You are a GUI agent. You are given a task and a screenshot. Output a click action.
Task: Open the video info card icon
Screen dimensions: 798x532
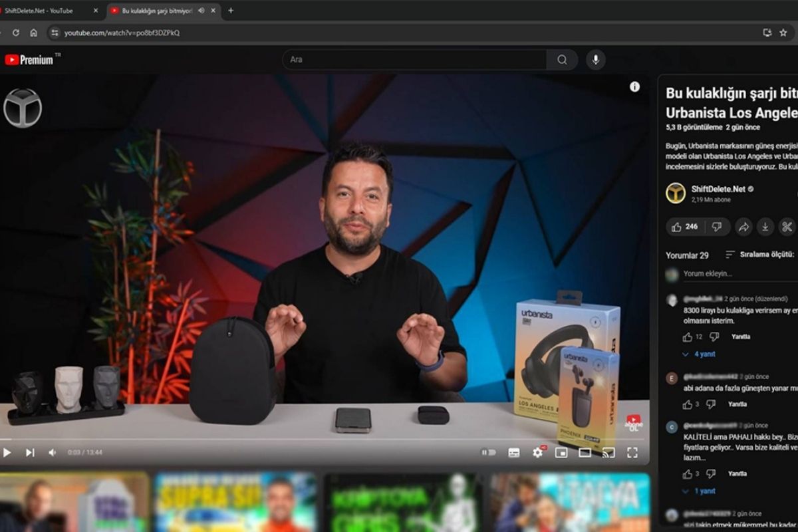click(634, 86)
